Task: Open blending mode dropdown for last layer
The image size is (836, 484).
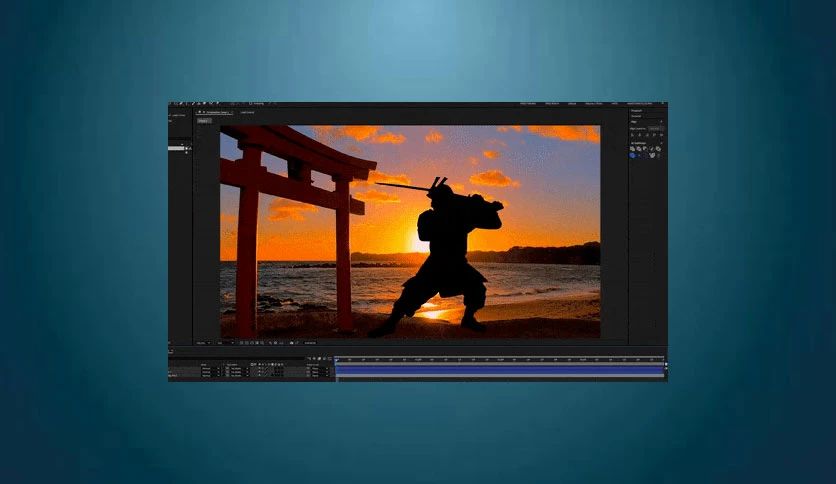Action: coord(211,376)
